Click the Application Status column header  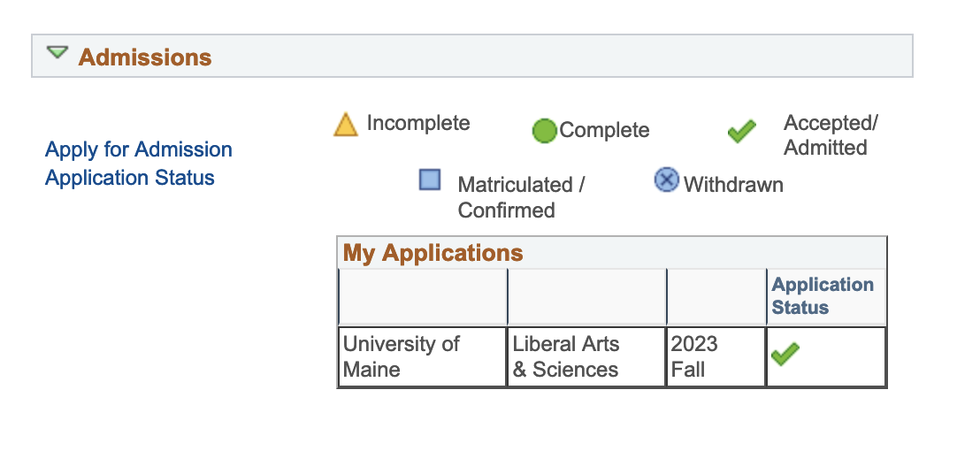coord(823,296)
